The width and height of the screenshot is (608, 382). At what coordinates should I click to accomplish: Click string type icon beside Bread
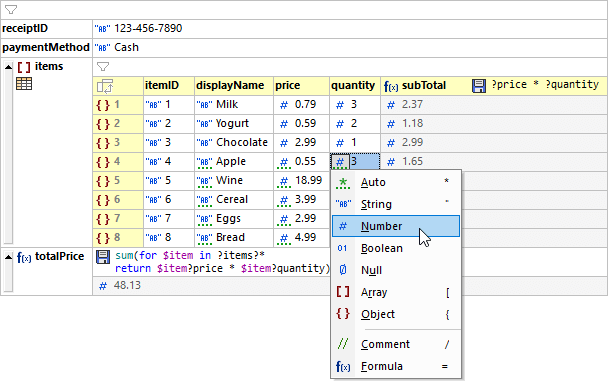click(x=204, y=238)
